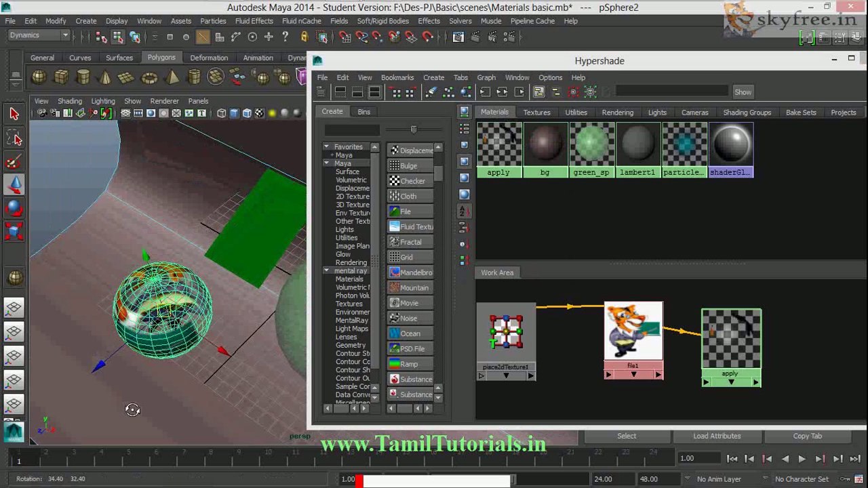
Task: Select the File texture node
Action: click(x=409, y=211)
